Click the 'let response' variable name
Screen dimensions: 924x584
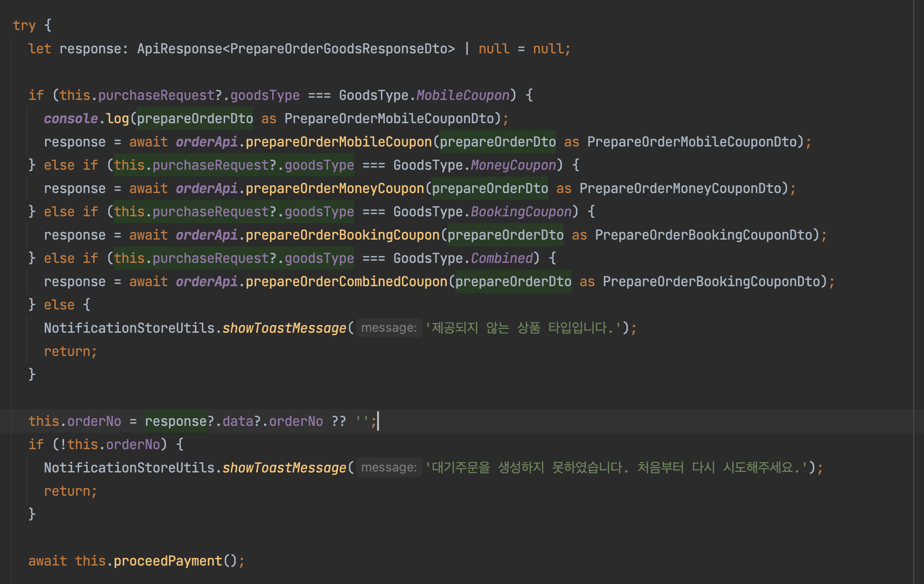point(90,49)
